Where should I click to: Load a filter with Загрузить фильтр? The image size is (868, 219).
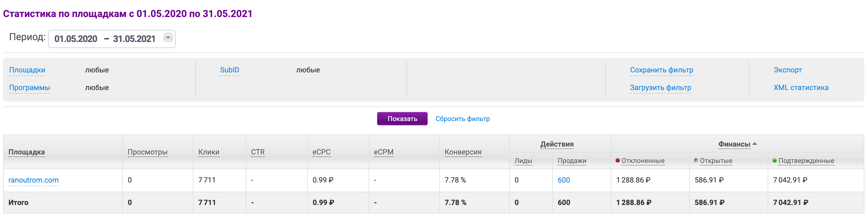coord(661,87)
